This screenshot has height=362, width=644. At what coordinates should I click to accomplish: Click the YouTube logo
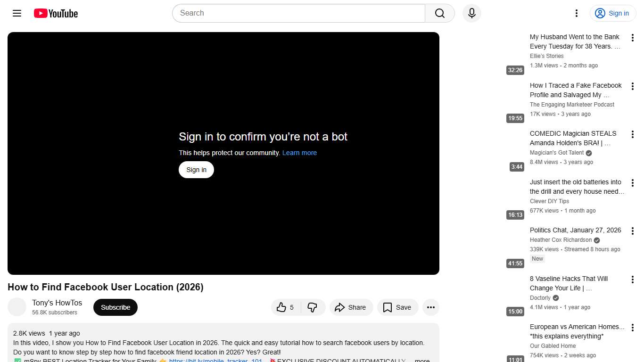[56, 13]
